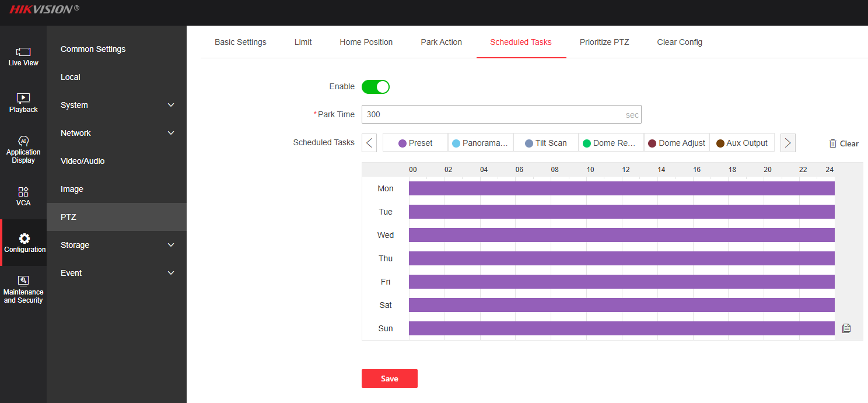
Task: Click the Park Time input field
Action: [x=493, y=114]
